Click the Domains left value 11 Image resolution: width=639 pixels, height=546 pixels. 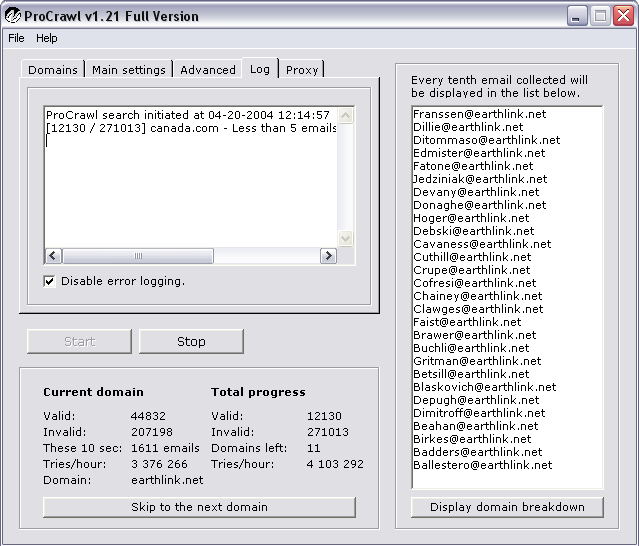(x=313, y=448)
